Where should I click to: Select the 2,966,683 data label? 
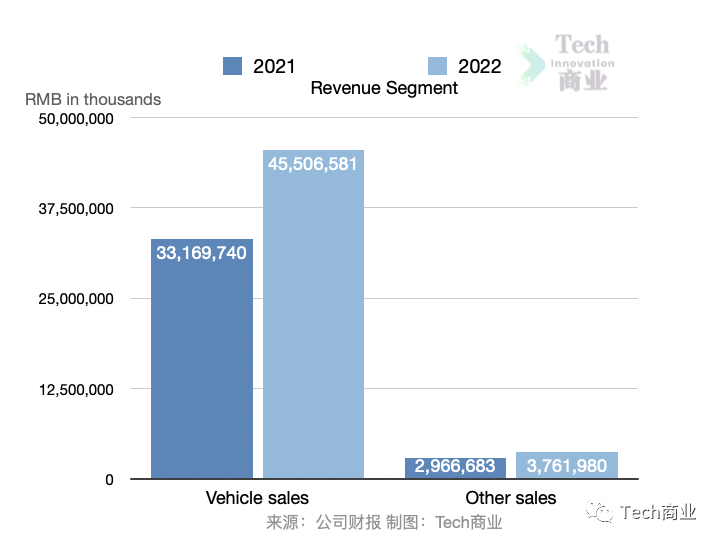click(455, 467)
